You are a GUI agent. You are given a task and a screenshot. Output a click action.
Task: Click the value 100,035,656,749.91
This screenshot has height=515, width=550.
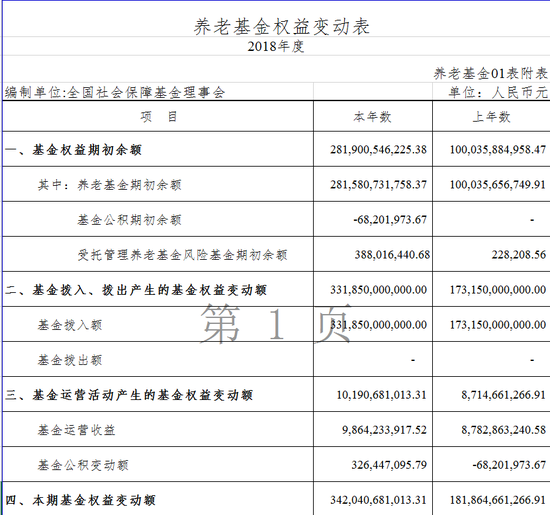(498, 185)
